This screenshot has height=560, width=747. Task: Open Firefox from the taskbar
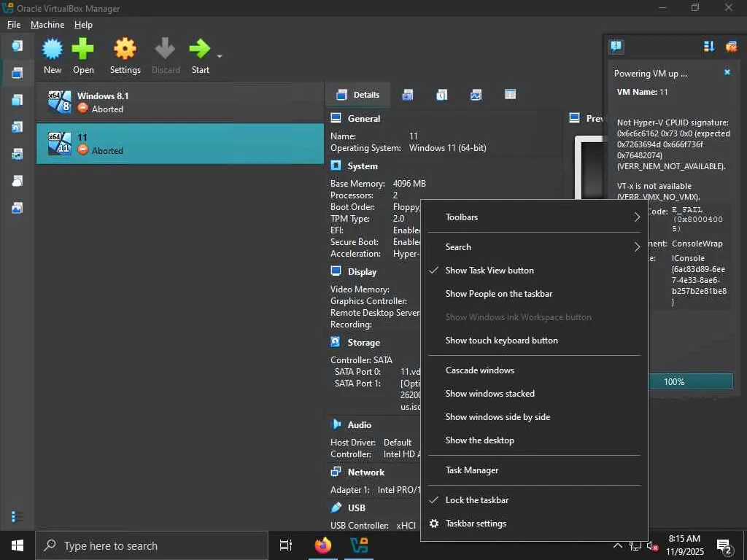322,545
